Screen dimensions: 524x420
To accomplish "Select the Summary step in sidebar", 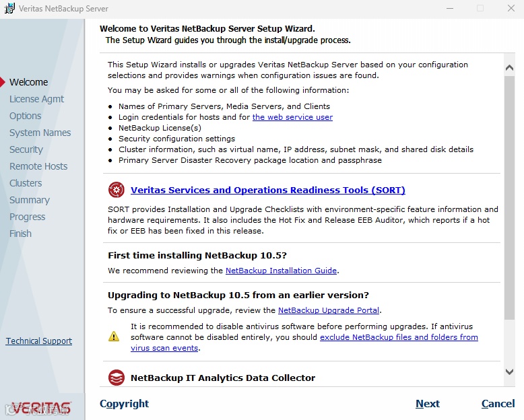I will click(x=30, y=200).
